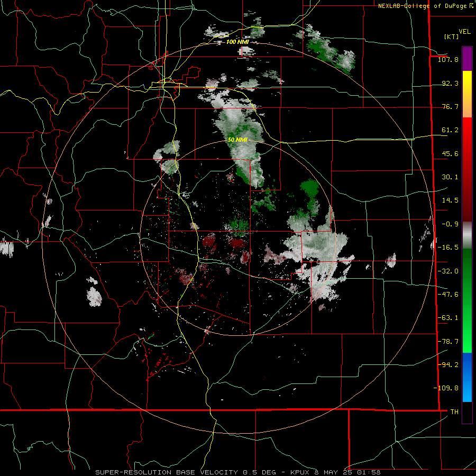Click the yellow-orange segment of the velocity scale
This screenshot has width=476, height=476.
(467, 94)
